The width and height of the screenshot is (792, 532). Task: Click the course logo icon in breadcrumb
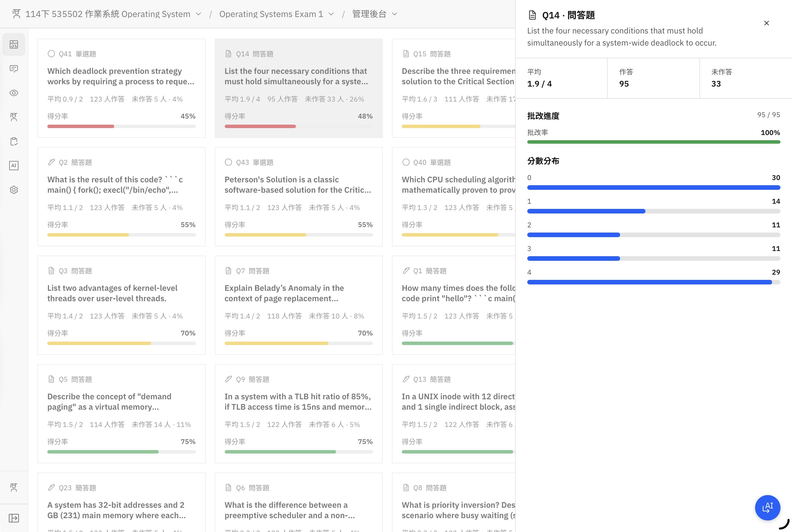pyautogui.click(x=16, y=14)
